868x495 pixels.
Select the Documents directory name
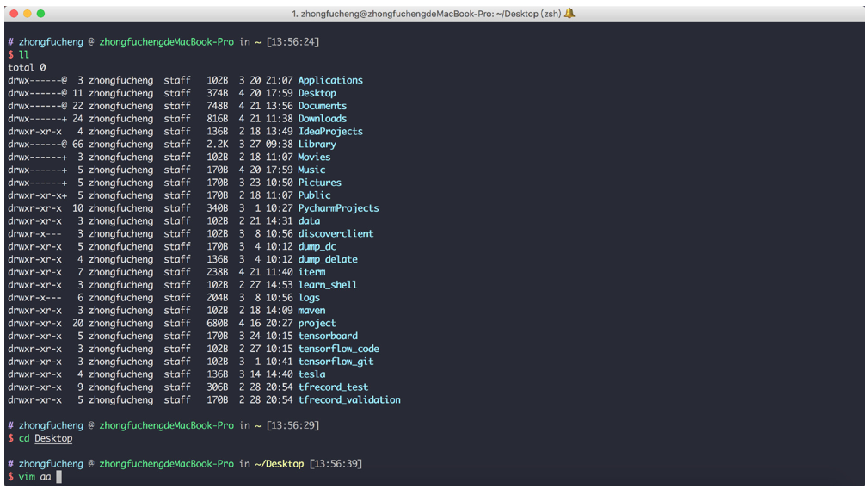pos(323,106)
